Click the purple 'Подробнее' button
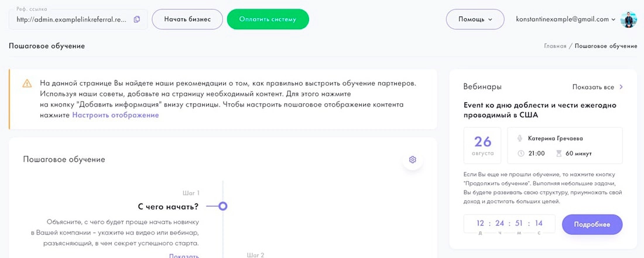644x258 pixels. coord(592,225)
